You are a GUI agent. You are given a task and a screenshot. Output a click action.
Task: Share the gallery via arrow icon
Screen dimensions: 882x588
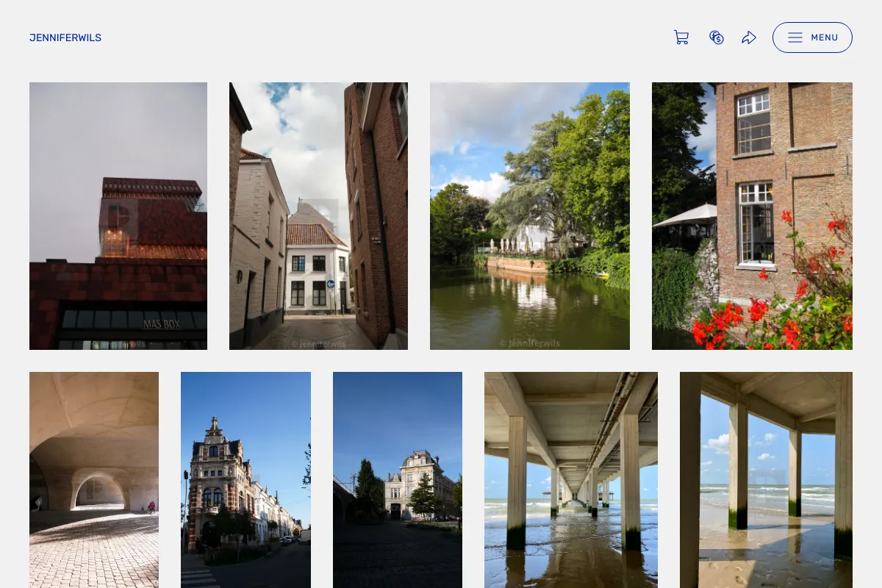coord(749,37)
